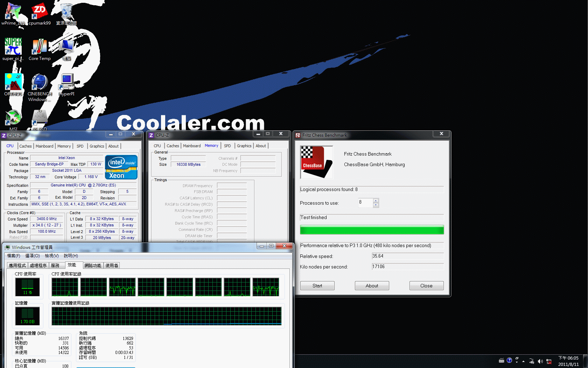Open About tab in the Timings CPU-Z window
This screenshot has height=368, width=588.
coord(261,146)
